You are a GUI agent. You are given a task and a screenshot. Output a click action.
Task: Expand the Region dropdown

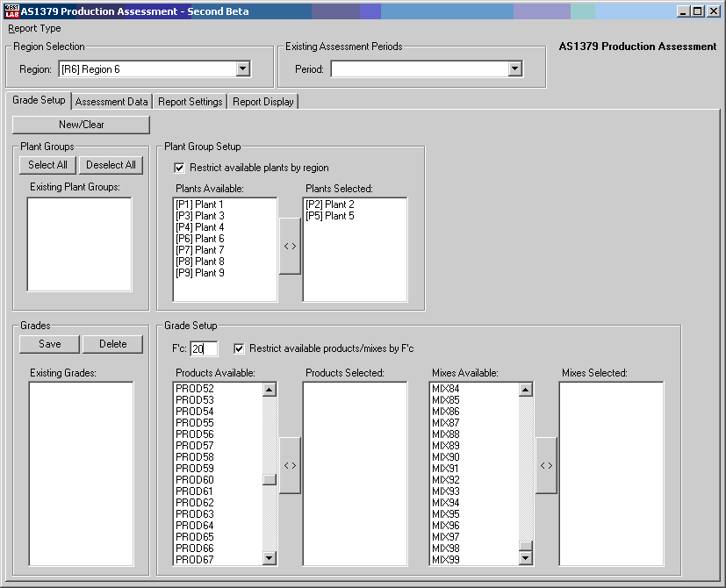243,69
